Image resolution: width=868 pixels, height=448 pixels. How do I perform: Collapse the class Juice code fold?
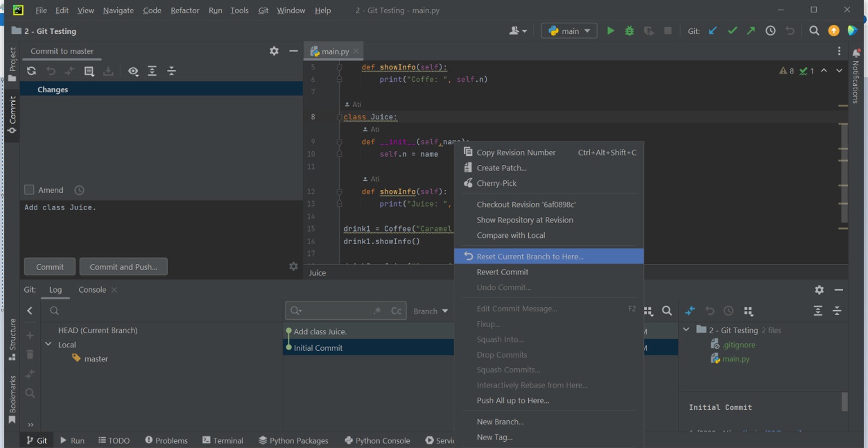pyautogui.click(x=340, y=117)
